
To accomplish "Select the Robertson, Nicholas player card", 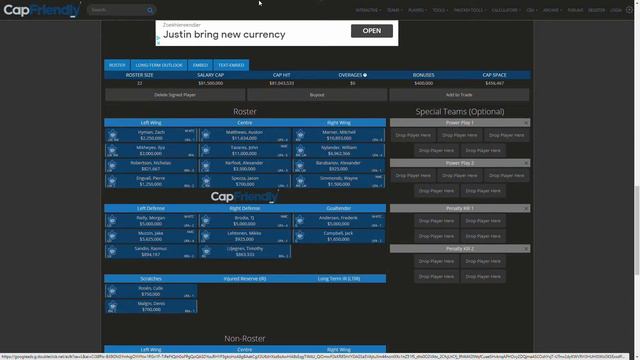I will click(x=151, y=166).
